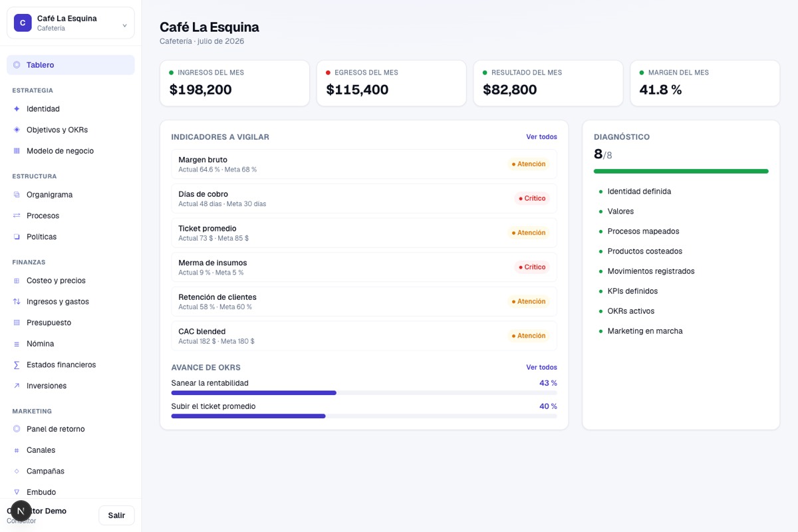Click the round black N badge
798x532 pixels.
tap(21, 511)
